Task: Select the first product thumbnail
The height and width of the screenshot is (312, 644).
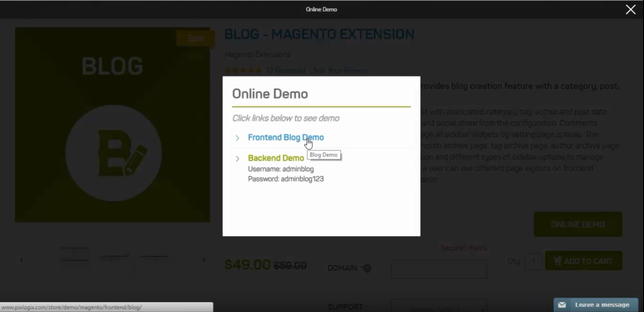Action: pos(74,254)
